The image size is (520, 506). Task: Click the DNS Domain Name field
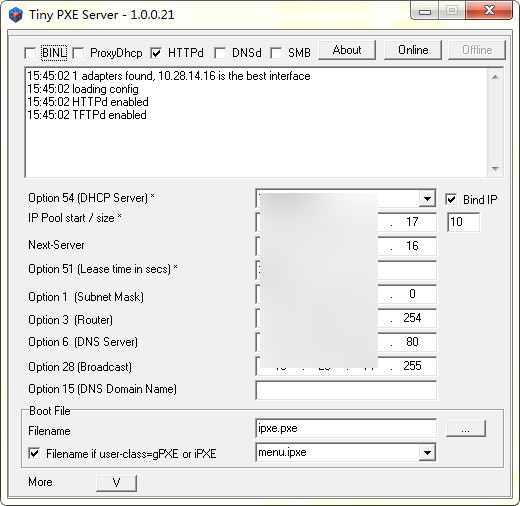(x=346, y=390)
